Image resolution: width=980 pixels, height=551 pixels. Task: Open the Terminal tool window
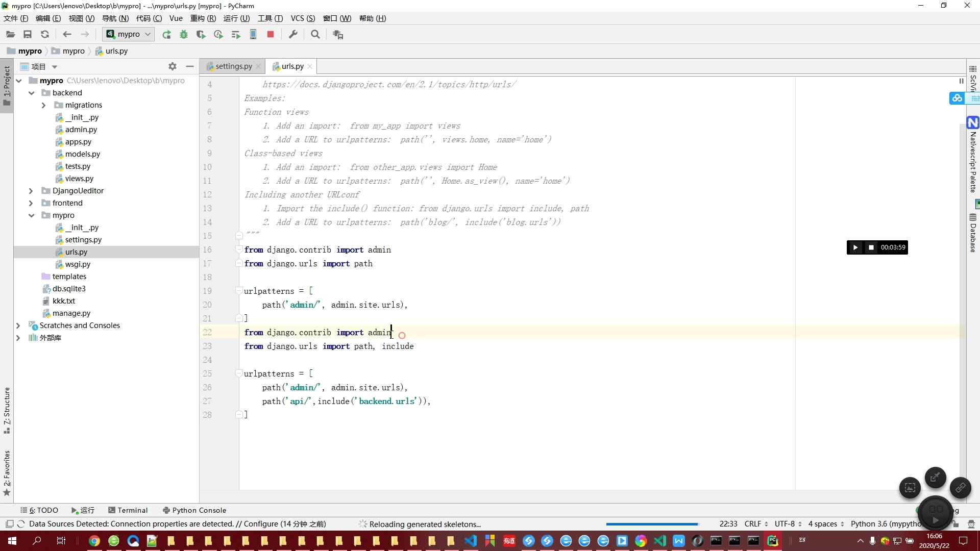point(128,510)
